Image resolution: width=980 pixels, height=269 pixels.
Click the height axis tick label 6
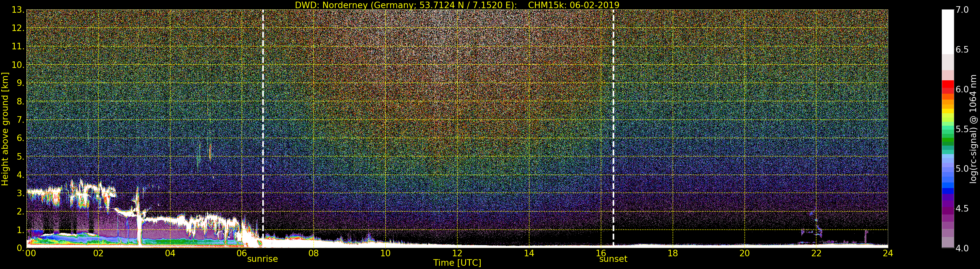pyautogui.click(x=21, y=138)
